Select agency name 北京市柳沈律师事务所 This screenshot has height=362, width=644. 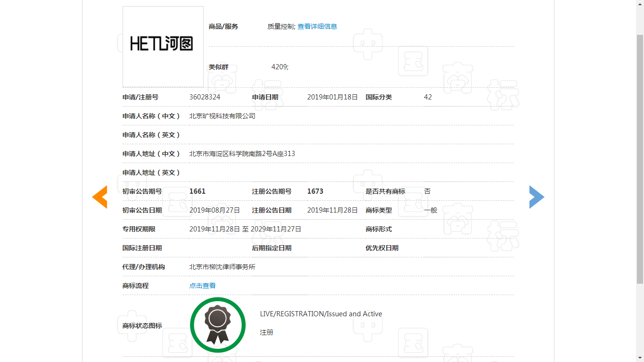223,267
